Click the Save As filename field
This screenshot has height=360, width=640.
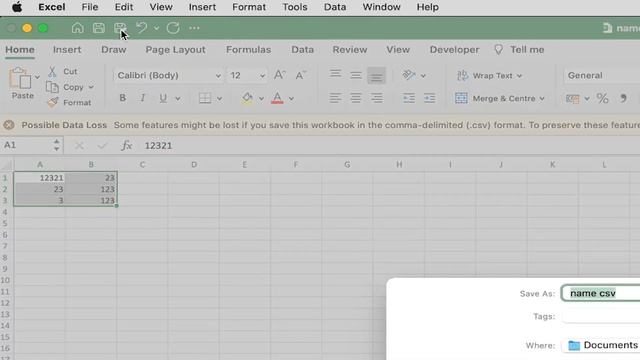600,293
